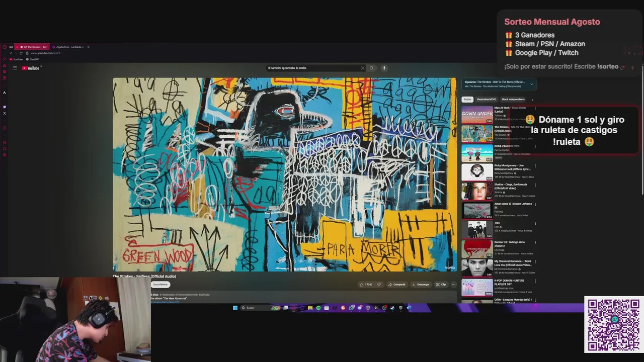Select the thestrokesVEVO filter chip

(x=487, y=100)
